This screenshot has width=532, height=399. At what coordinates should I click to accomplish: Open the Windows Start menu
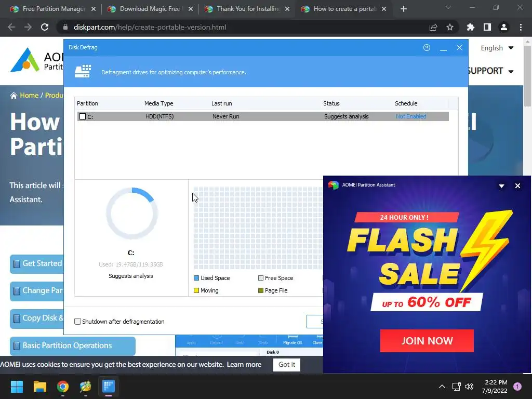point(17,387)
